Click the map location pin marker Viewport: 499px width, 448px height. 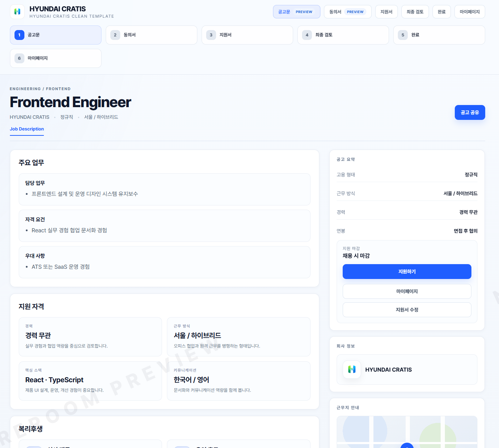(x=407, y=446)
